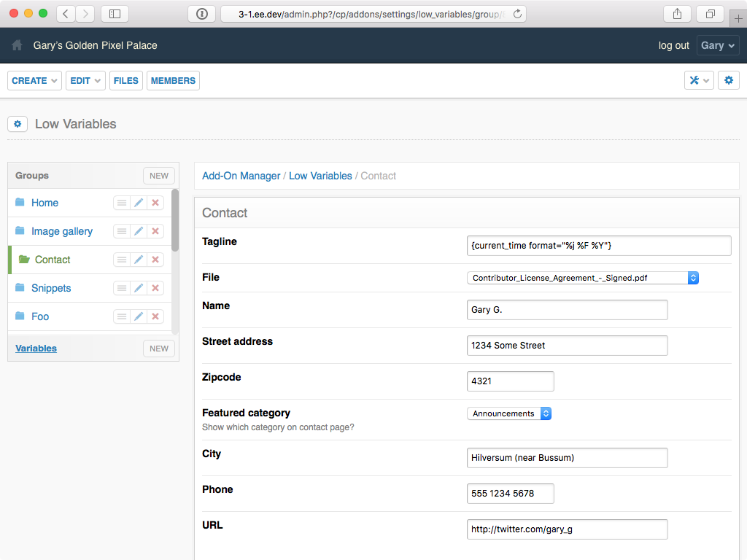Click the Safari share button
The image size is (747, 560).
(677, 14)
